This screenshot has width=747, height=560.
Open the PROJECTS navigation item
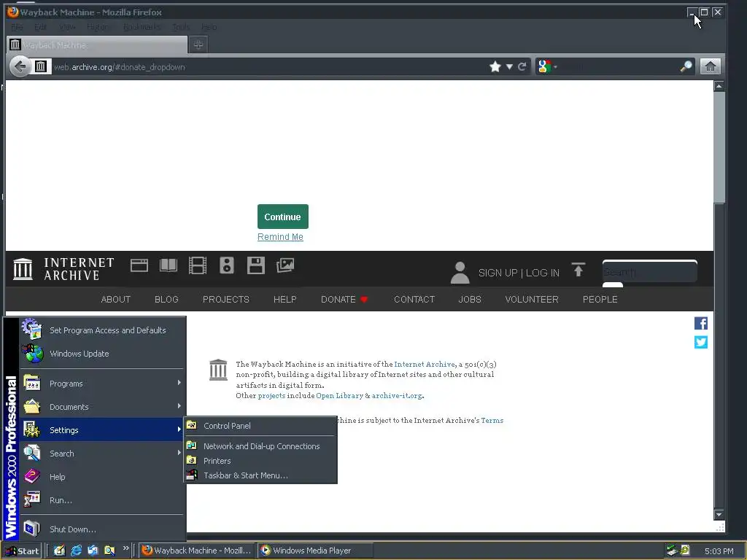point(226,299)
